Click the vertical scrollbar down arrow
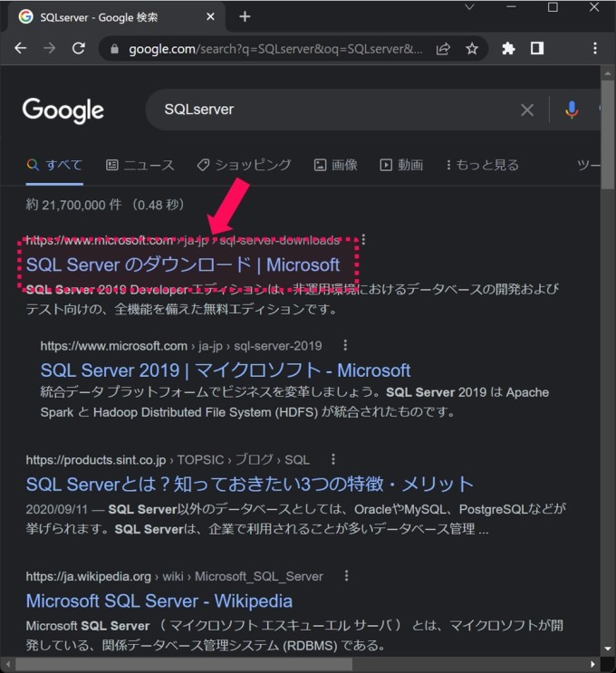616x673 pixels. point(608,649)
